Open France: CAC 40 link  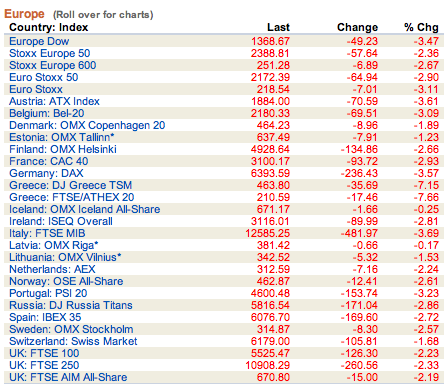49,161
